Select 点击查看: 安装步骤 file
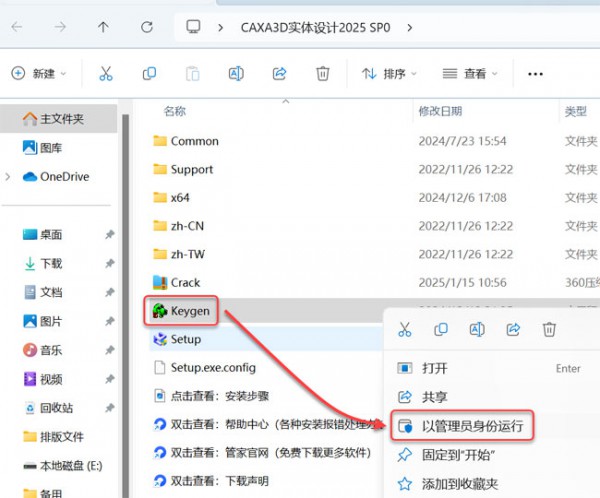Image resolution: width=600 pixels, height=498 pixels. click(211, 396)
